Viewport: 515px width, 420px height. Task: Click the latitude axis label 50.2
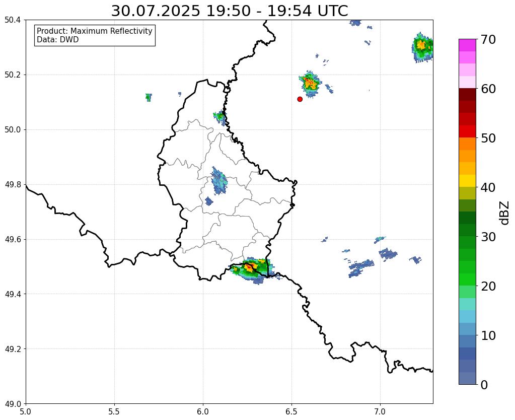click(x=13, y=75)
